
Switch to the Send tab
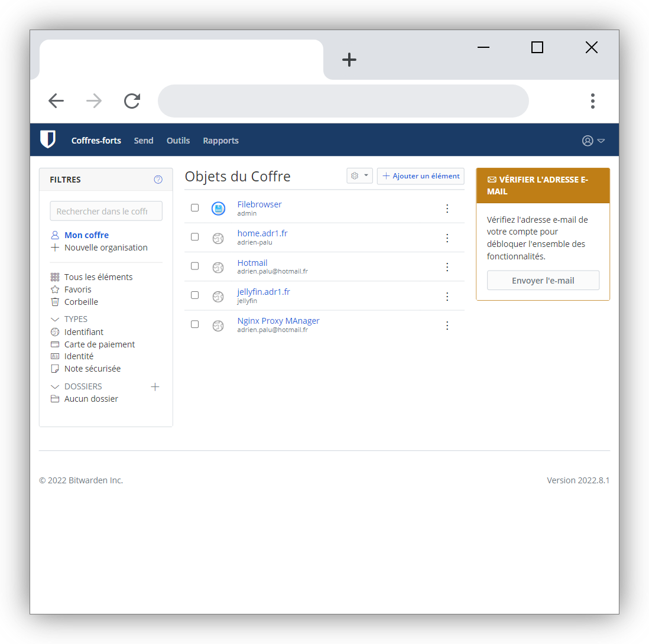pyautogui.click(x=144, y=141)
